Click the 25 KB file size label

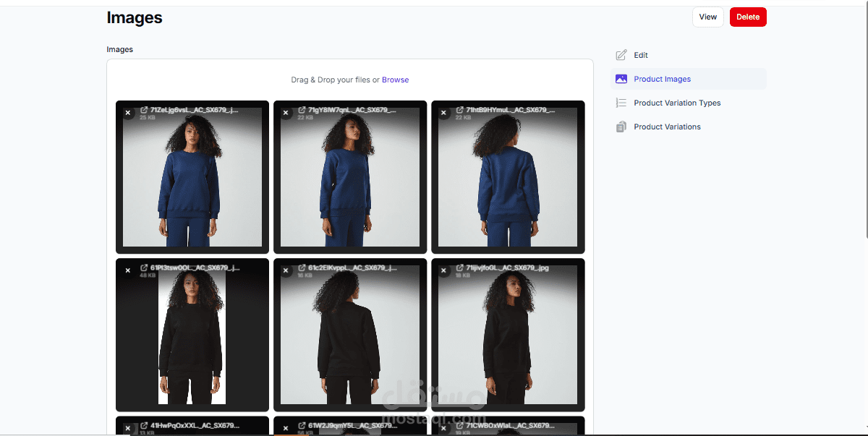tap(148, 118)
